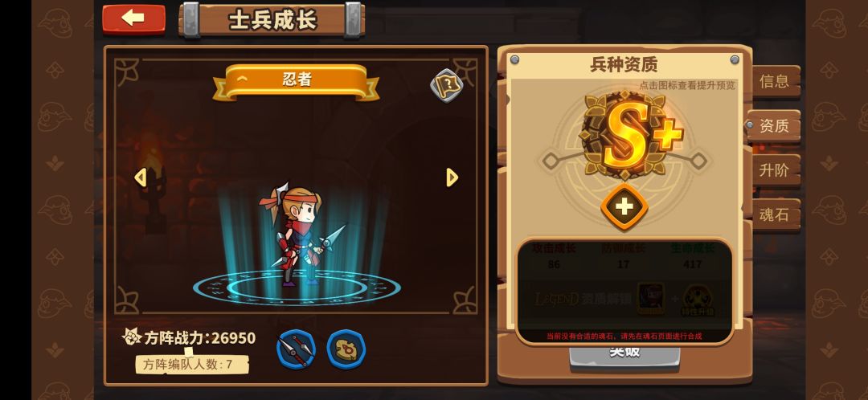868x400 pixels.
Task: Tap the S+ aptitude grade emblem
Action: 629,135
